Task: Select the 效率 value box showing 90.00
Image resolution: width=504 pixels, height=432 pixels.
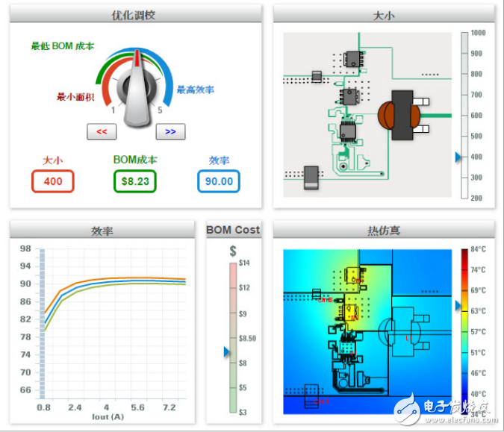Action: coord(219,181)
